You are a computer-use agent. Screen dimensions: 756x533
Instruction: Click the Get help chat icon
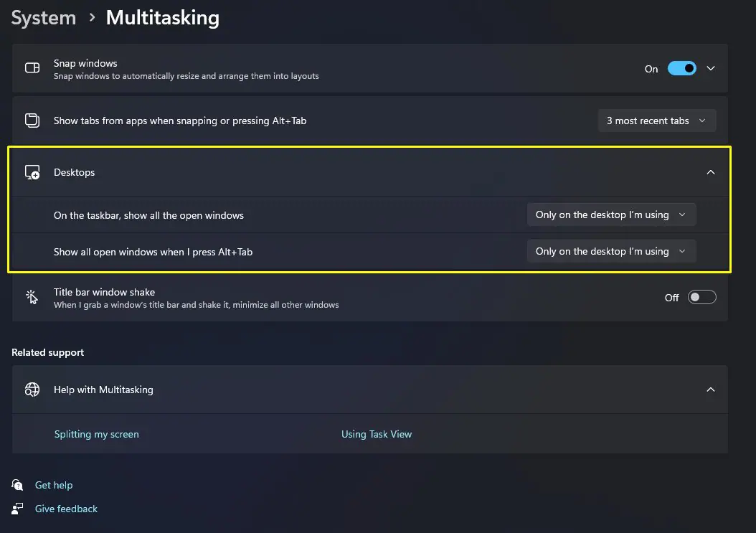17,485
